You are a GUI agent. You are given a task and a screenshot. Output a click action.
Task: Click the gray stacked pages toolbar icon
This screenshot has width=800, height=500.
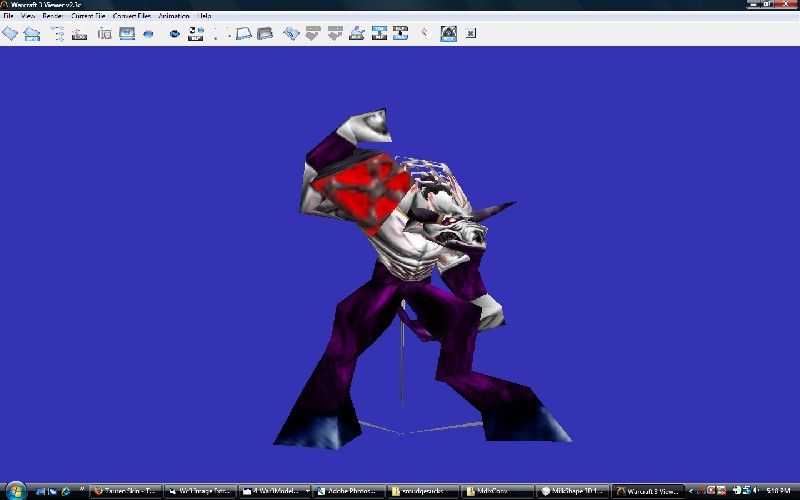[265, 34]
